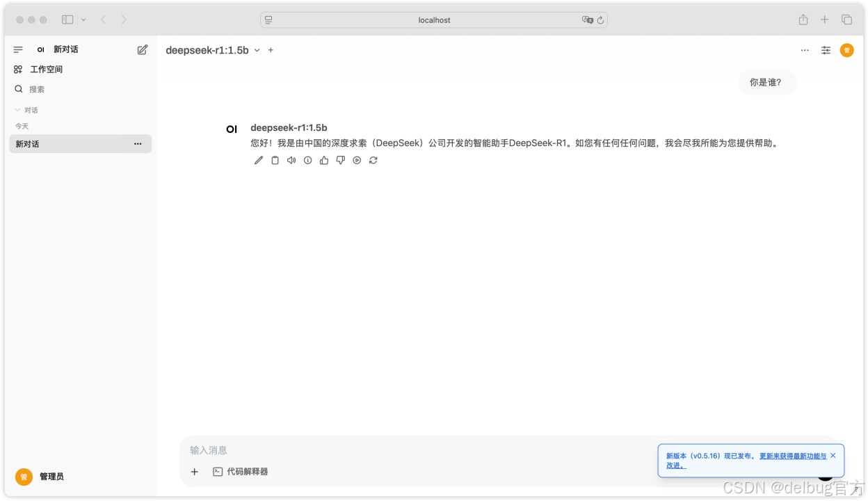The height and width of the screenshot is (501, 868).
Task: Regenerate the response with refresh icon
Action: tap(373, 160)
